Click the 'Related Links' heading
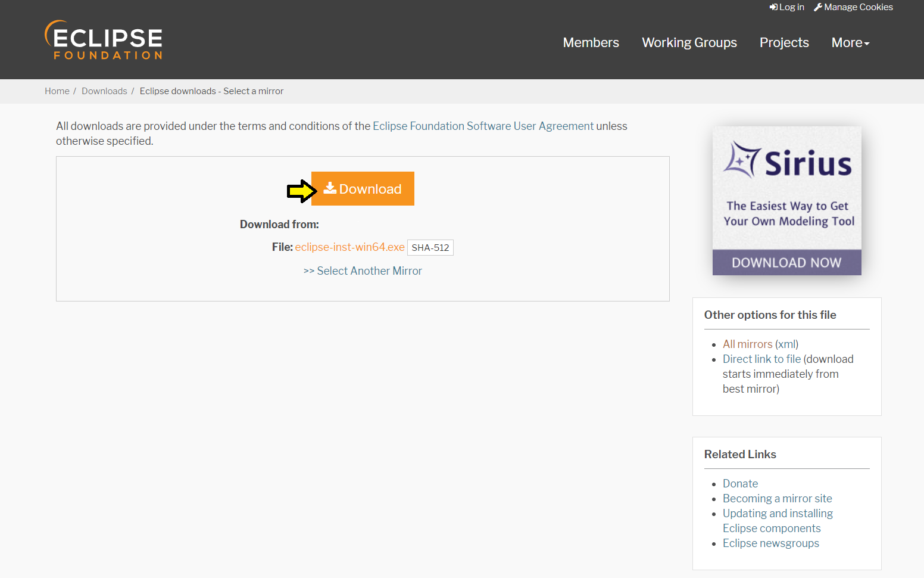Viewport: 924px width, 578px height. pos(740,455)
